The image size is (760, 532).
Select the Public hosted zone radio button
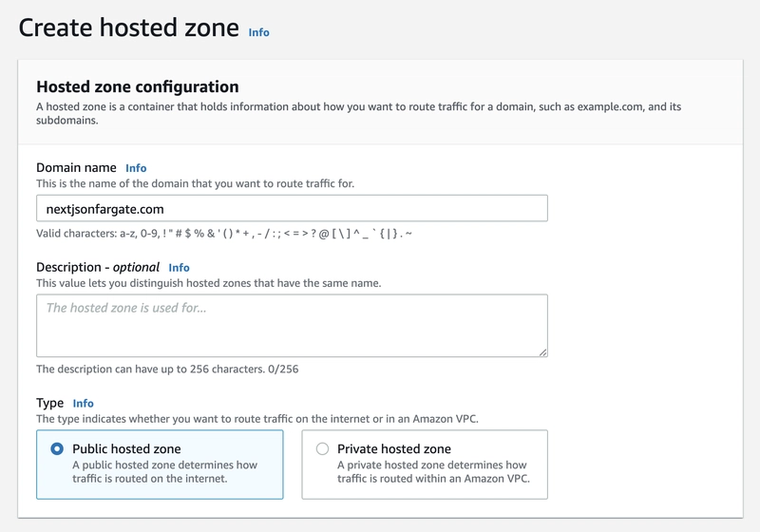pyautogui.click(x=57, y=448)
